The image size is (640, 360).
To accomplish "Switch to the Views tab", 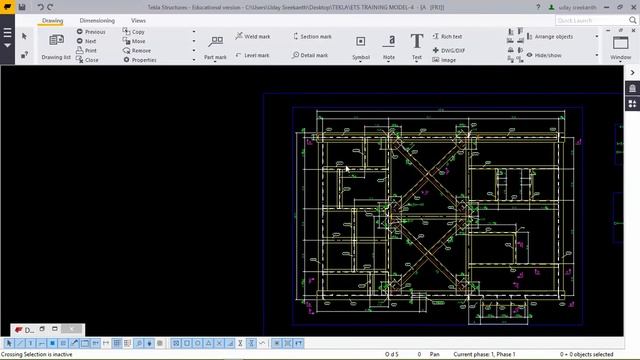I will click(x=138, y=20).
